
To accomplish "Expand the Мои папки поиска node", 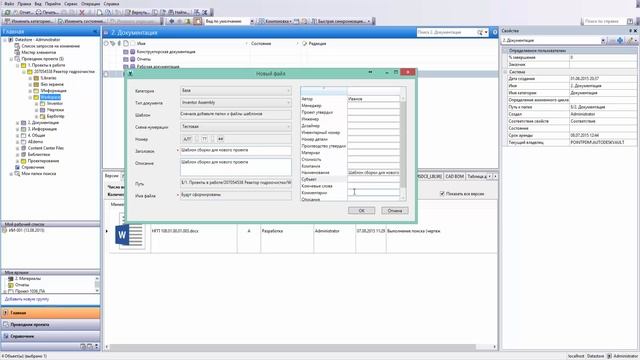I will pos(11,173).
